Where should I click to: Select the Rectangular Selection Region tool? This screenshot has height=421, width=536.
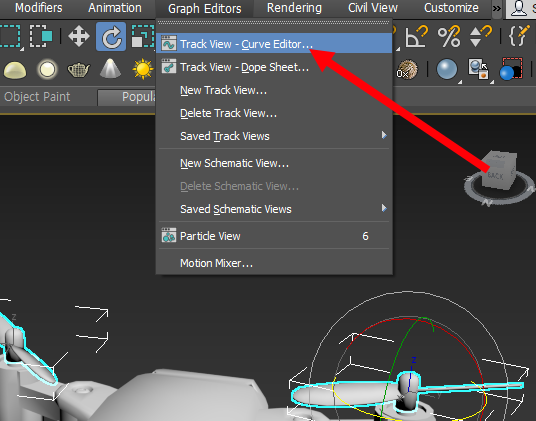click(x=10, y=36)
